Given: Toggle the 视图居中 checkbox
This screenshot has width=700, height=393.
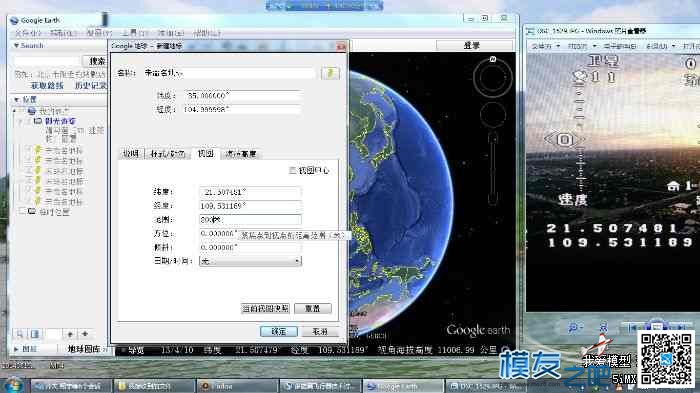Looking at the screenshot, I should pos(292,170).
